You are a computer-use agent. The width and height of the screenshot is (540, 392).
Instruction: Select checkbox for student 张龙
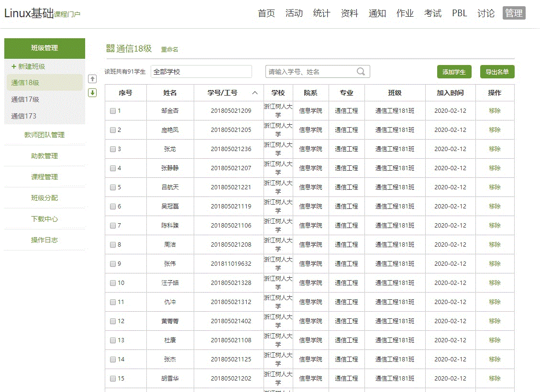113,149
